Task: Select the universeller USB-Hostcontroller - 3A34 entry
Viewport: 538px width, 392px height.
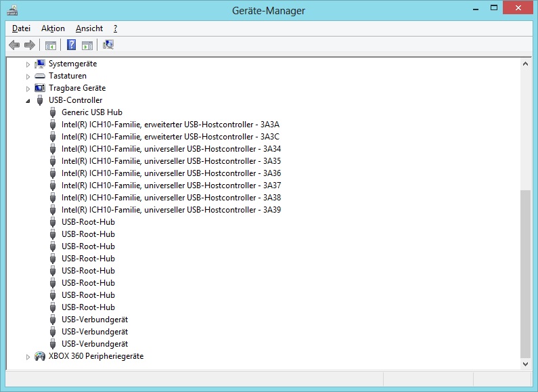Action: point(171,149)
